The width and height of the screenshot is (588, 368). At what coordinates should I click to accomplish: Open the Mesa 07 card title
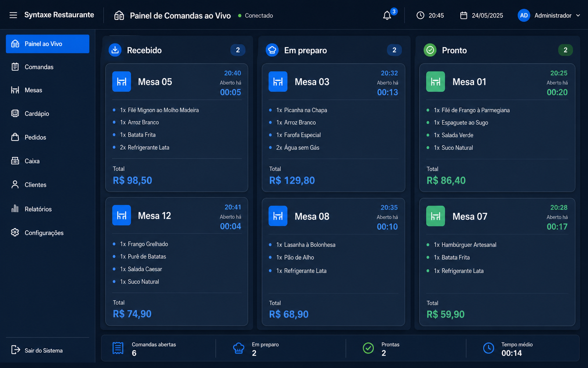point(470,216)
